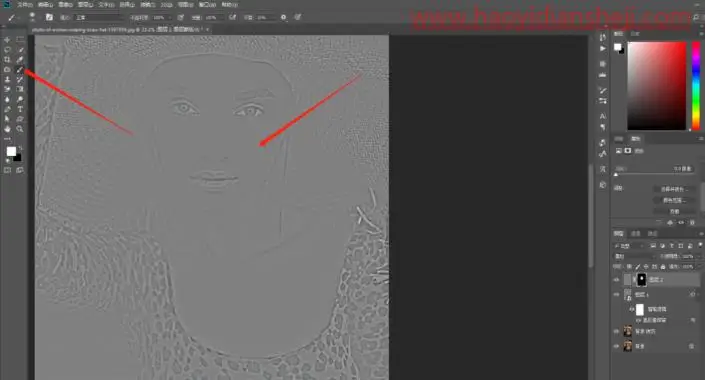
Task: Select the Clone Stamp tool
Action: tap(7, 79)
